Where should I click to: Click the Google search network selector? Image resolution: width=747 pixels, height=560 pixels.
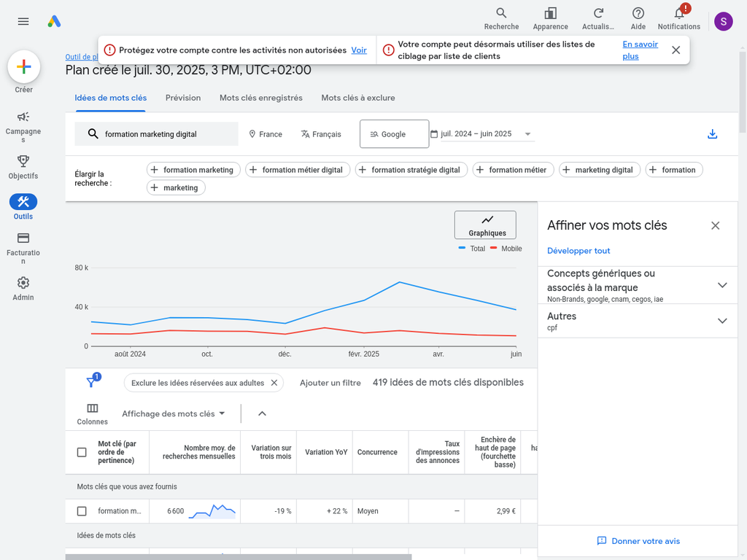(394, 134)
